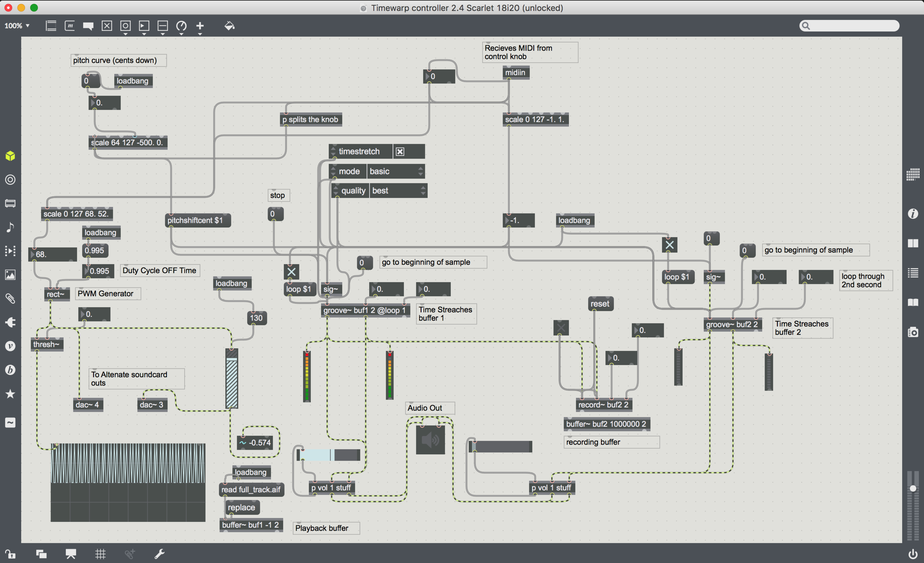Screen dimensions: 924x563
Task: Click the oscilloscope waveform display
Action: 128,482
